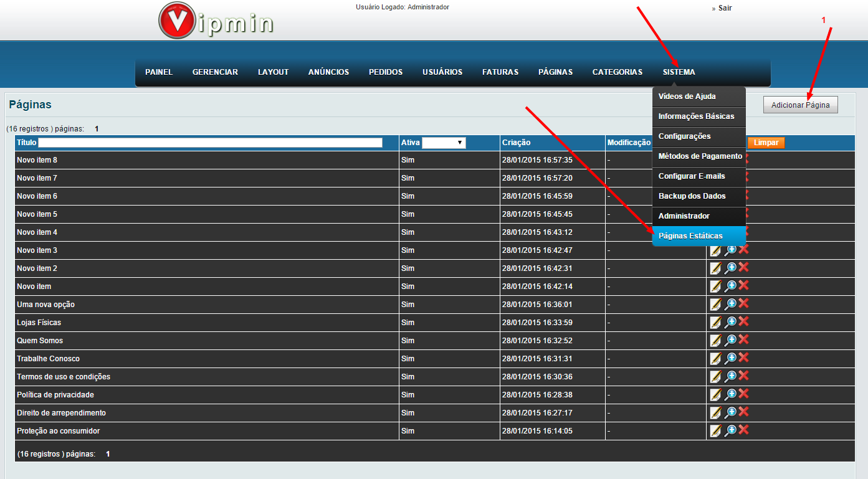Edit the 'Política de privacidade' page
868x479 pixels.
(715, 395)
